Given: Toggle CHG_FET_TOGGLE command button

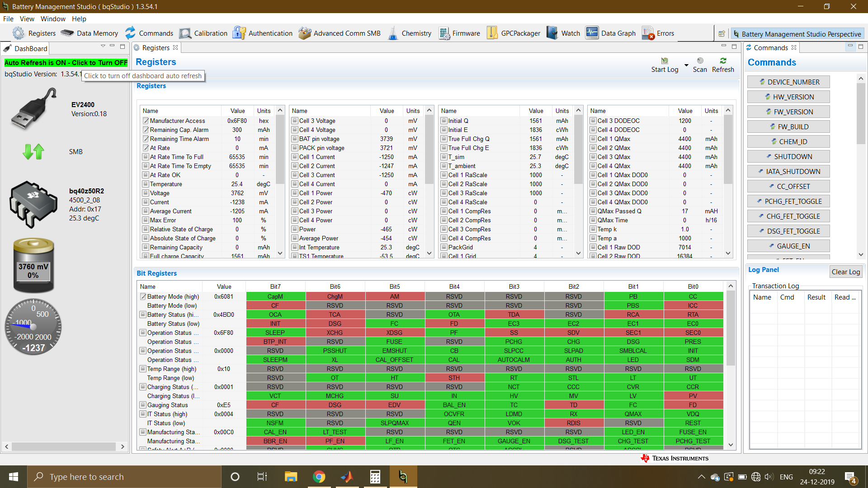Looking at the screenshot, I should 788,216.
